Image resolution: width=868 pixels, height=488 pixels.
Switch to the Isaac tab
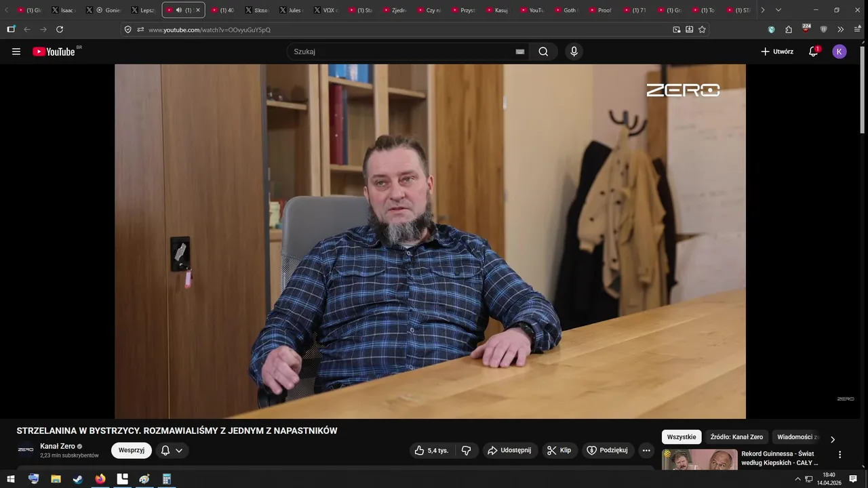coord(66,10)
